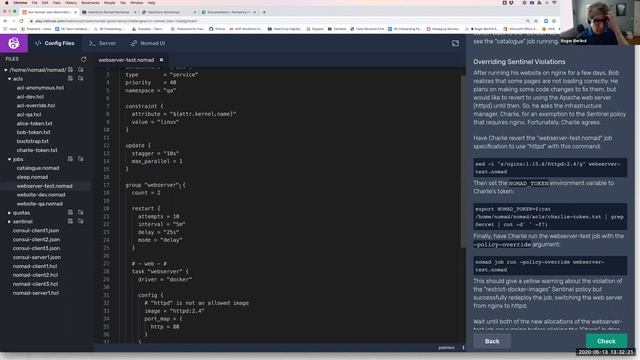Screen dimensions: 640x360
Task: Expand the editor to fullscreen
Action: pos(456,43)
